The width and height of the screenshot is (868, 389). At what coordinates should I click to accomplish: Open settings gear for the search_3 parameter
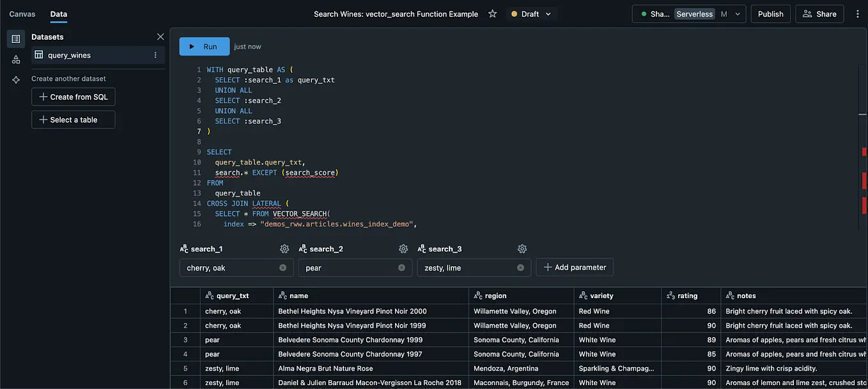click(x=522, y=248)
